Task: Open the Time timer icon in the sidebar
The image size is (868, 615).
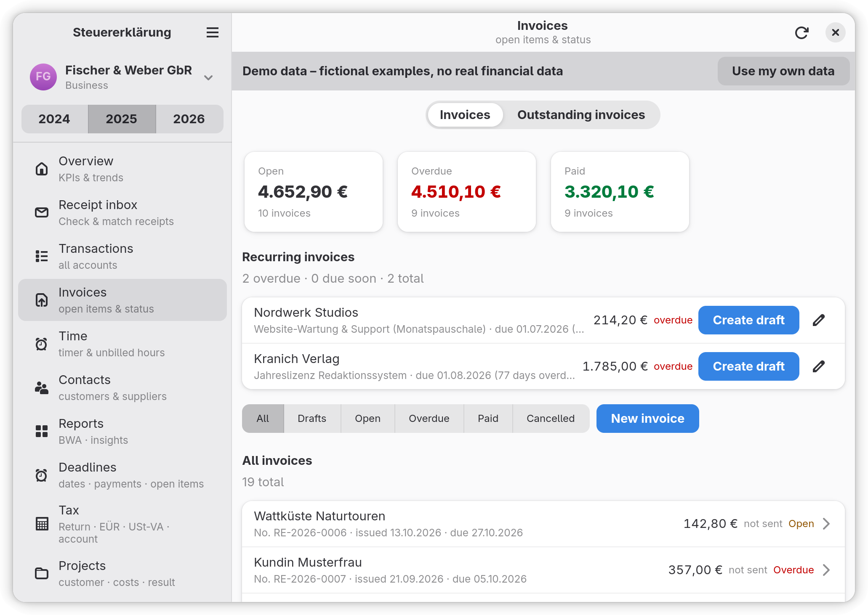Action: (42, 344)
